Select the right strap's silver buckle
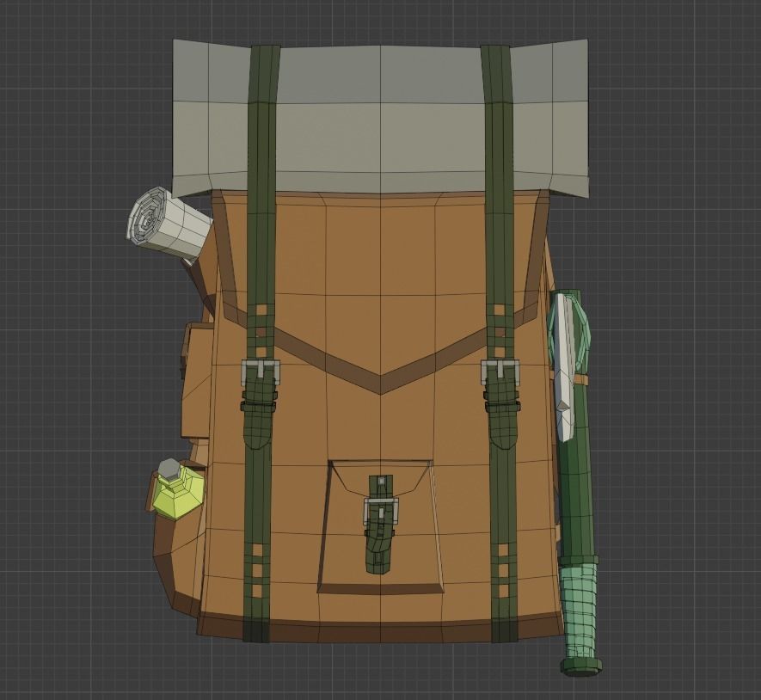This screenshot has height=700, width=761. (500, 372)
